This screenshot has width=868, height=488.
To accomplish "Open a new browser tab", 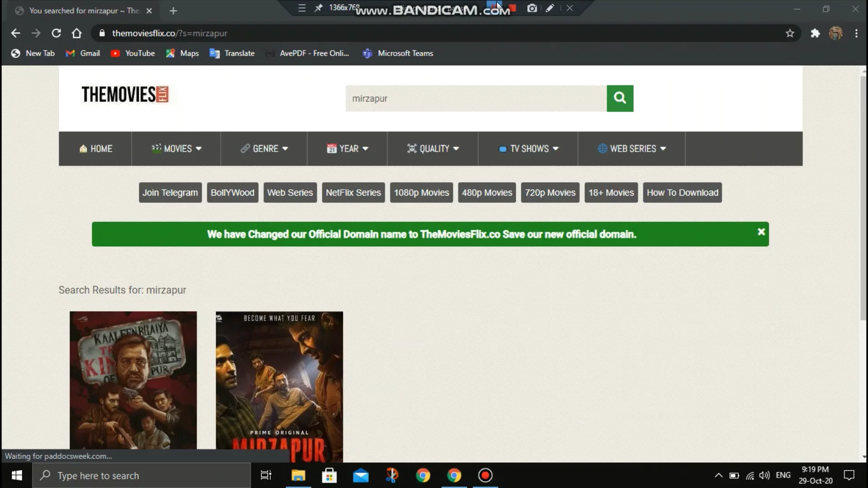I will [173, 11].
